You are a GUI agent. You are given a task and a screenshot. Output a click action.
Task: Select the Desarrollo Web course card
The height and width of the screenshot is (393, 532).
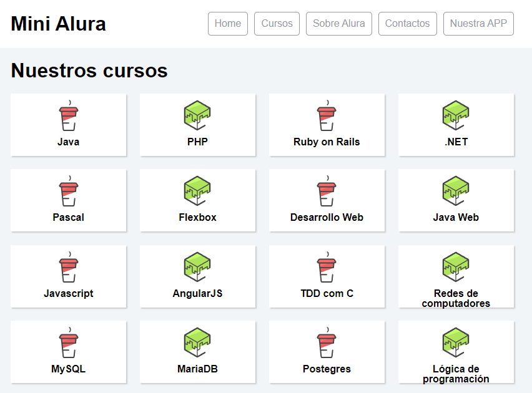click(327, 200)
